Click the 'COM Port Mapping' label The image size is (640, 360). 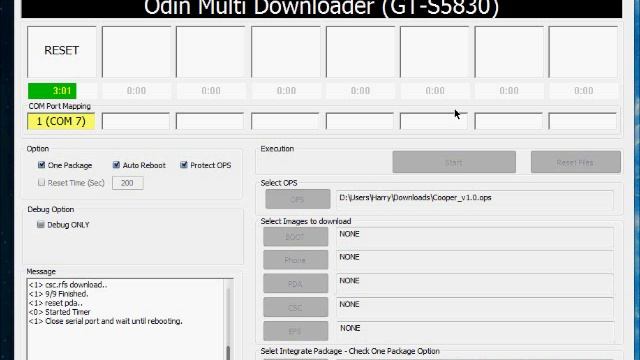[60, 106]
